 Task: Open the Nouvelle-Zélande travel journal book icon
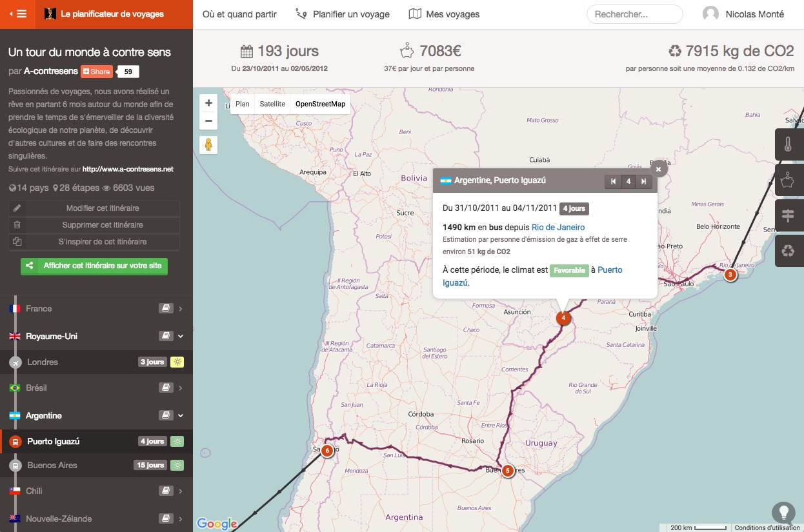[x=166, y=518]
